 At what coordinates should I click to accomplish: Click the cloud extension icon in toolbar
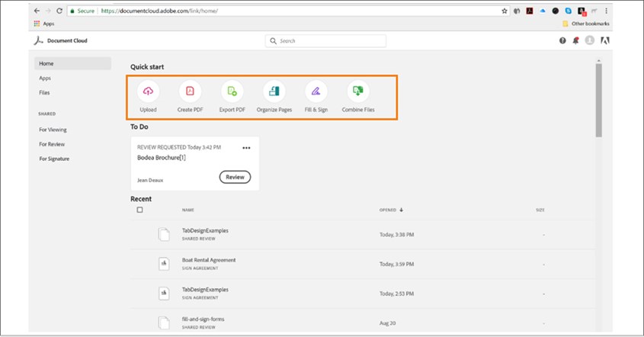[543, 11]
